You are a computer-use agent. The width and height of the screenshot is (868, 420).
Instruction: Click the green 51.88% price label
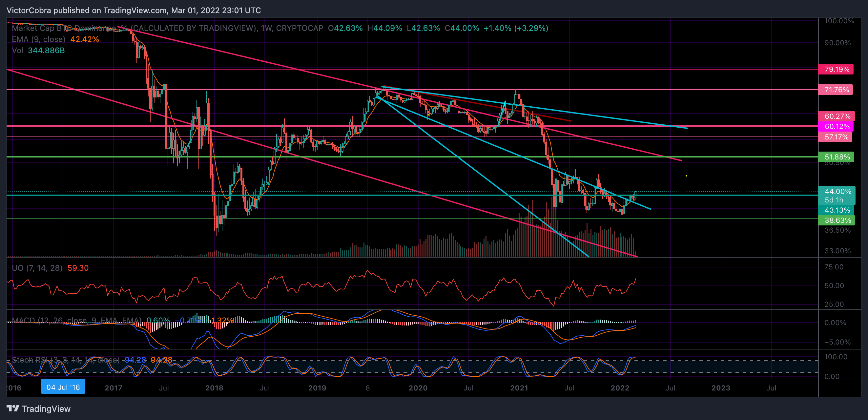pyautogui.click(x=836, y=157)
